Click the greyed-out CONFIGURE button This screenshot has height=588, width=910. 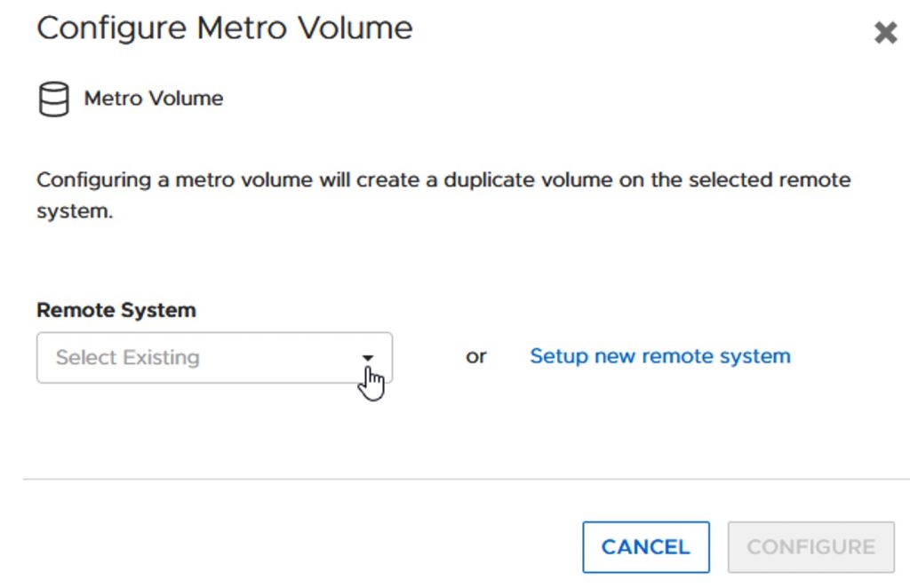pyautogui.click(x=810, y=547)
